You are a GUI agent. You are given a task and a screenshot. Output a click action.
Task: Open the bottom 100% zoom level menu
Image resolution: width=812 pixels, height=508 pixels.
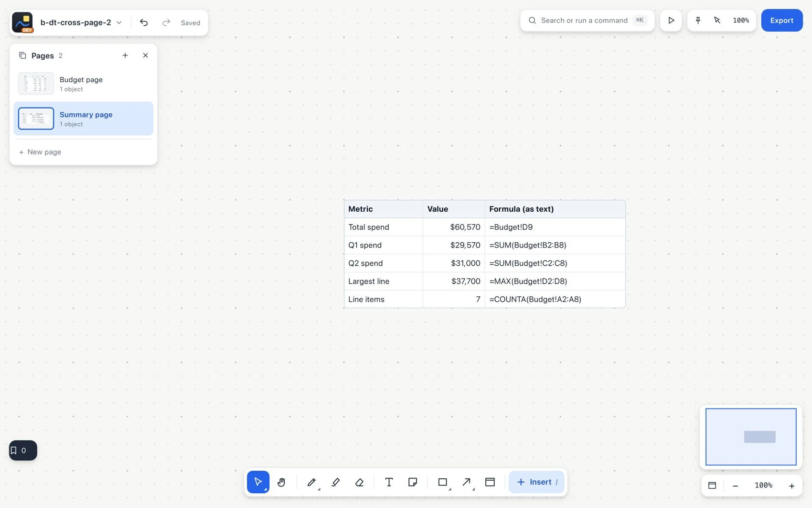click(763, 486)
